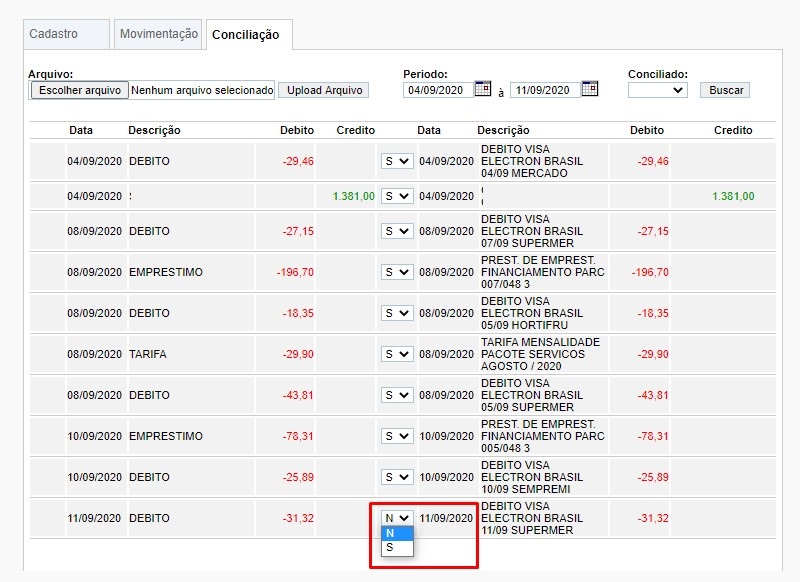Click left debit value -196,70
This screenshot has width=800, height=582.
tap(295, 272)
